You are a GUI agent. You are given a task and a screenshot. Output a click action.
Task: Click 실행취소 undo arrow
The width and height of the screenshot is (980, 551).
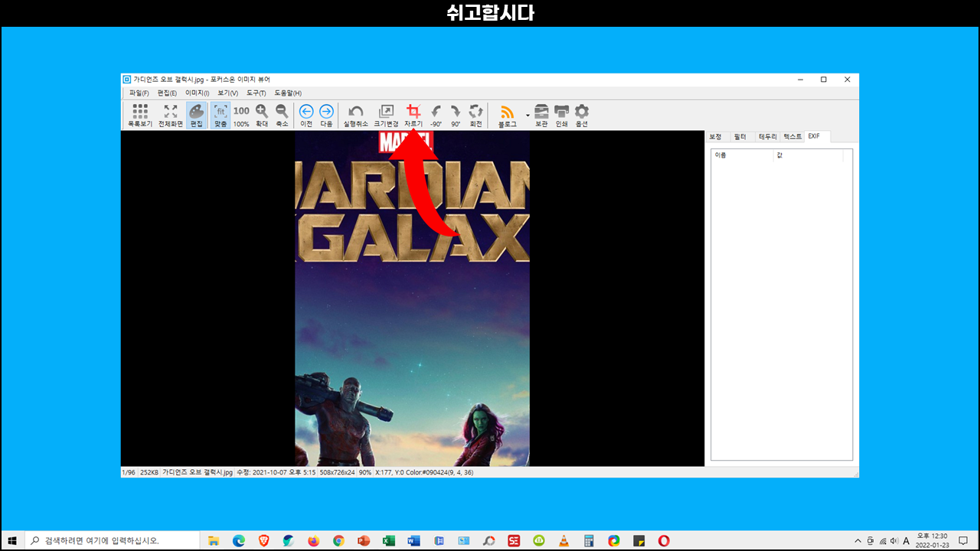click(356, 115)
